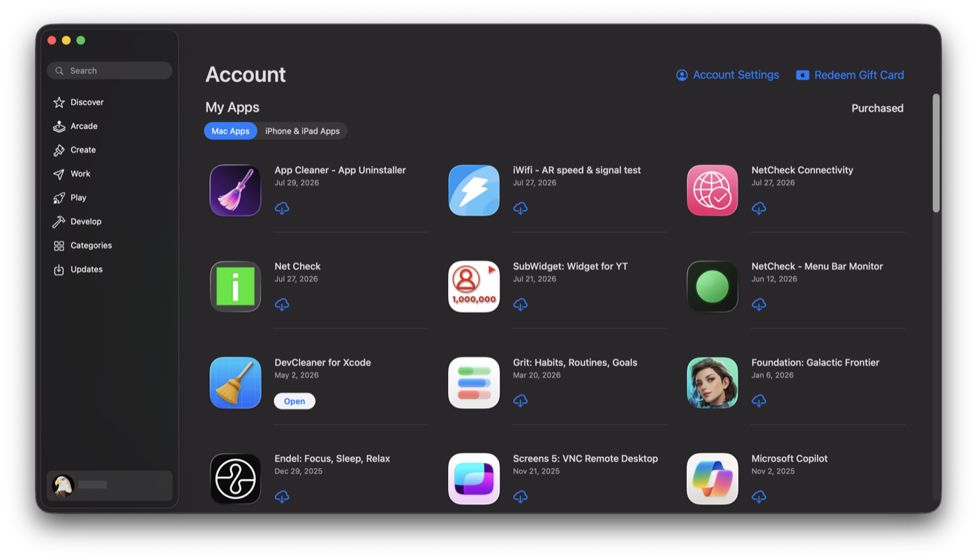Viewport: 977px width, 560px height.
Task: Download NetCheck Connectivity via cloud icon
Action: point(759,208)
